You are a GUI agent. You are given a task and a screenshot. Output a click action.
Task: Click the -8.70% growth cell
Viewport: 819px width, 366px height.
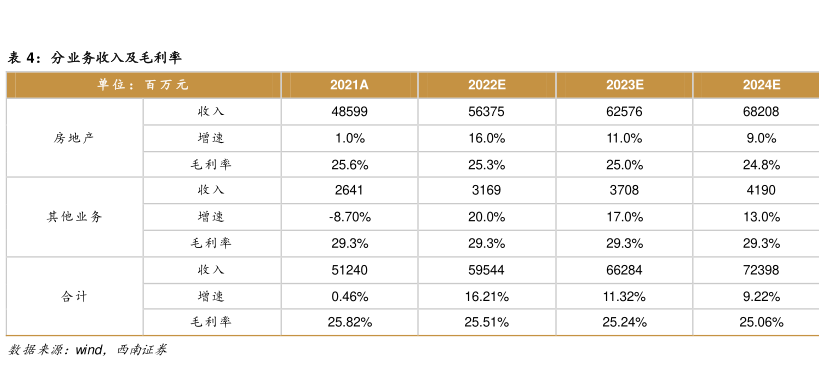(349, 217)
